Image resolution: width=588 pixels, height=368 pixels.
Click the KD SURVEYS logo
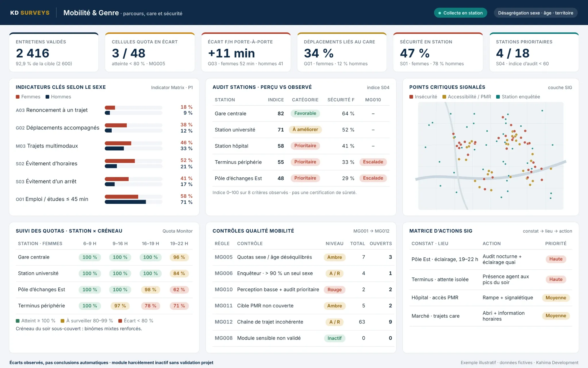click(30, 13)
